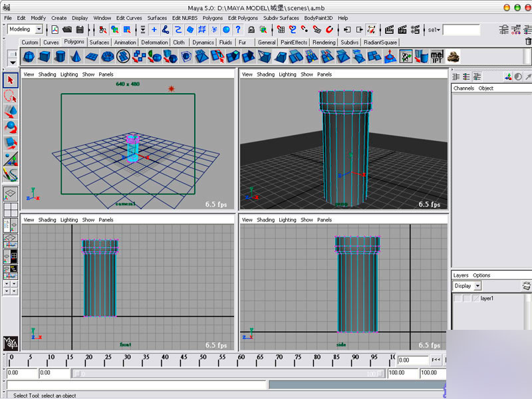Click the IPR render clapperboard icon
532x399 pixels.
[x=402, y=30]
